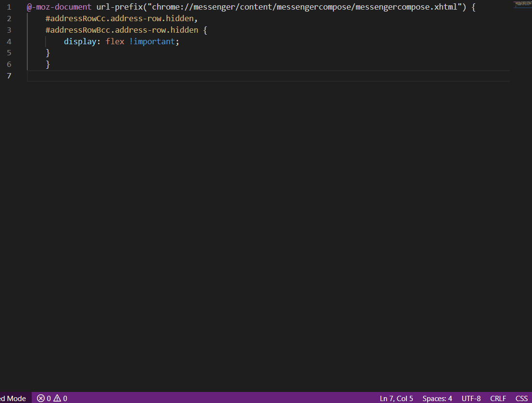Click the warning triangle icon in status bar

point(57,398)
